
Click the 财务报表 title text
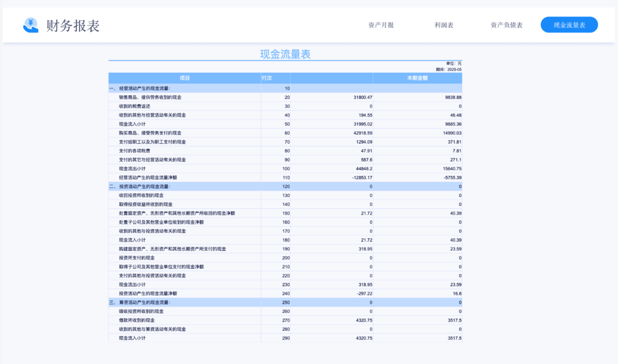coord(72,24)
